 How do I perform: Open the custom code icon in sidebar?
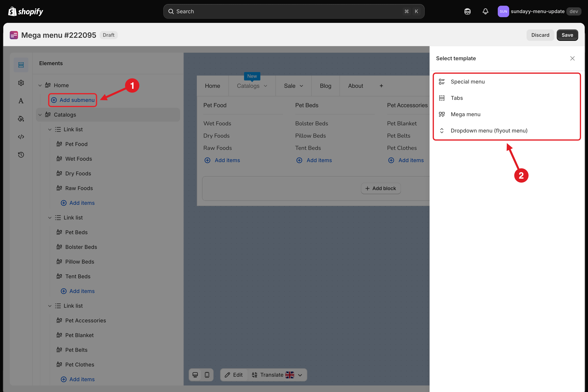click(21, 137)
